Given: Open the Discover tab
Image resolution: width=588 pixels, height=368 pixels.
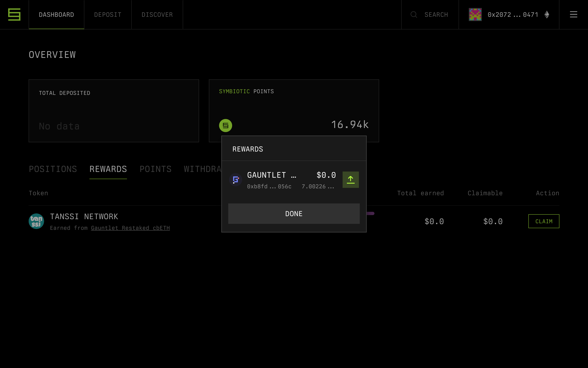Looking at the screenshot, I should pyautogui.click(x=157, y=15).
